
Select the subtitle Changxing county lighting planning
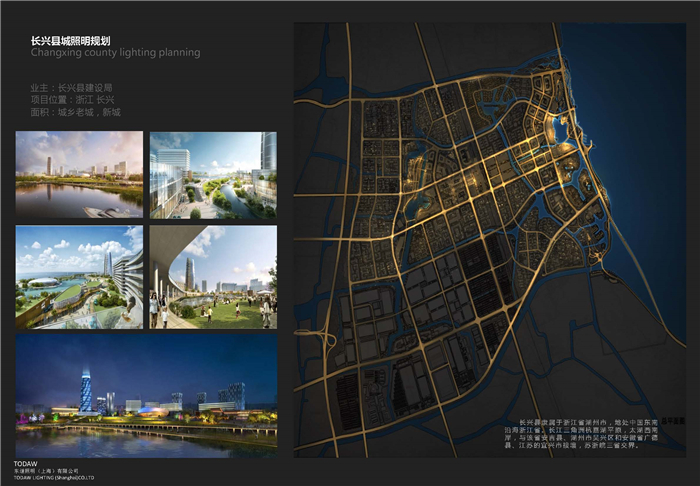[115, 52]
